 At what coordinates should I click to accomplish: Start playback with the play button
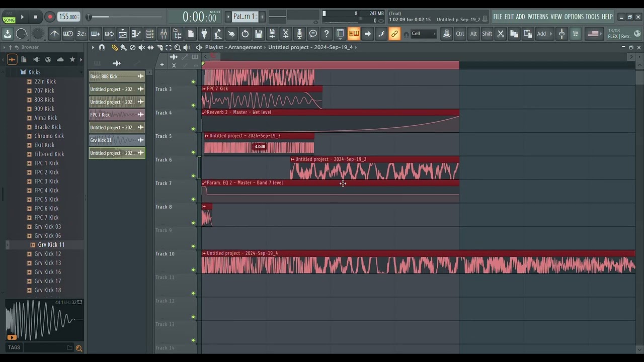point(22,17)
